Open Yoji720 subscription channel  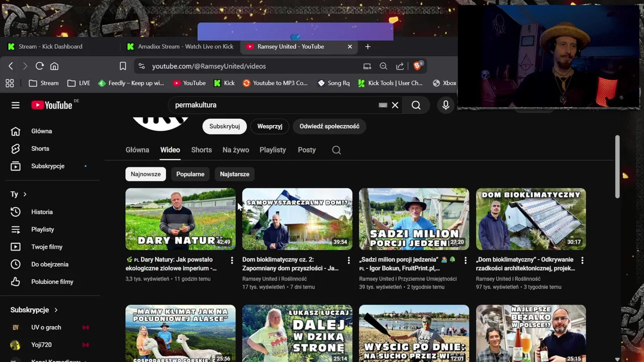point(52,345)
